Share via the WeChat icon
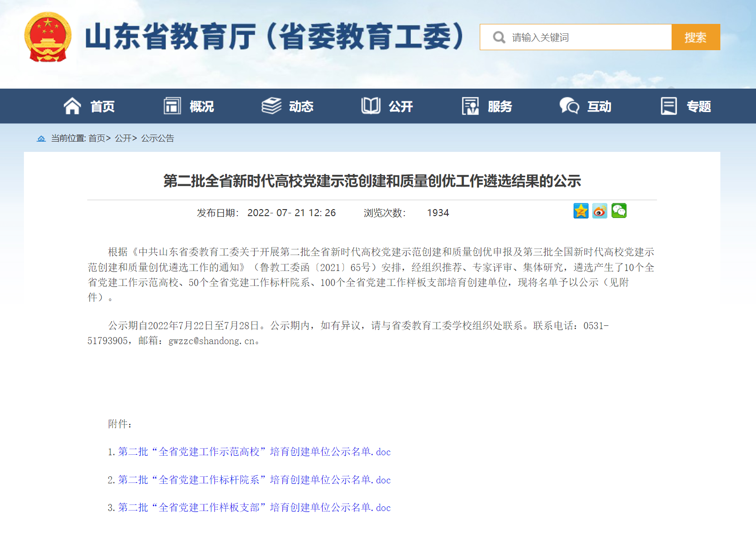756x534 pixels. tap(619, 211)
